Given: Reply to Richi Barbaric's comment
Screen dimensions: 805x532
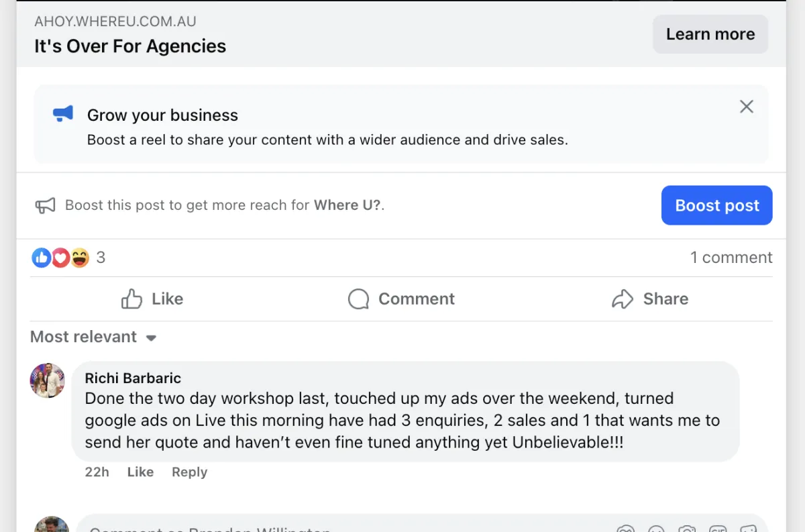Looking at the screenshot, I should tap(189, 472).
